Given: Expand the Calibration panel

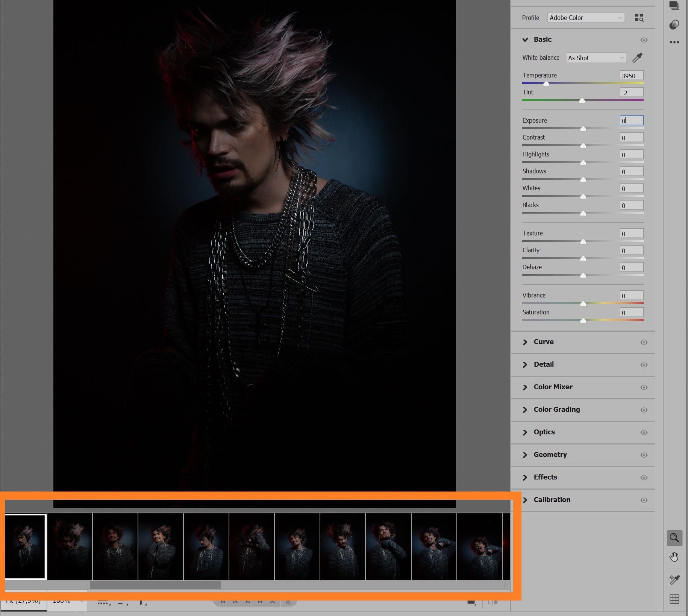Looking at the screenshot, I should tap(552, 500).
